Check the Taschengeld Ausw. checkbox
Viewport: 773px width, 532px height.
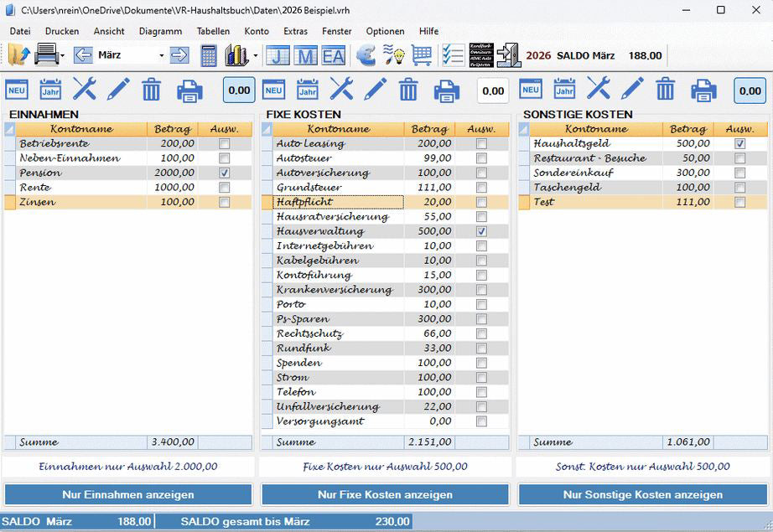tap(739, 188)
